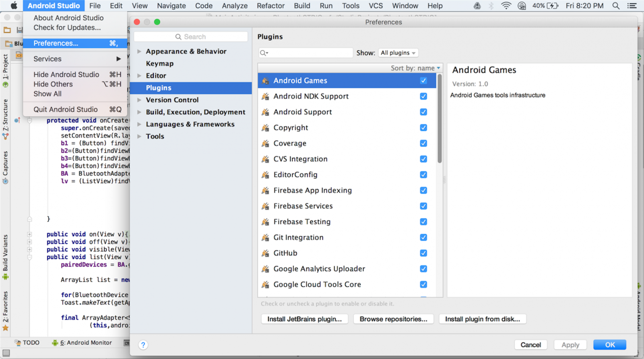The width and height of the screenshot is (644, 359).
Task: Open the Sort by name dropdown
Action: point(415,68)
